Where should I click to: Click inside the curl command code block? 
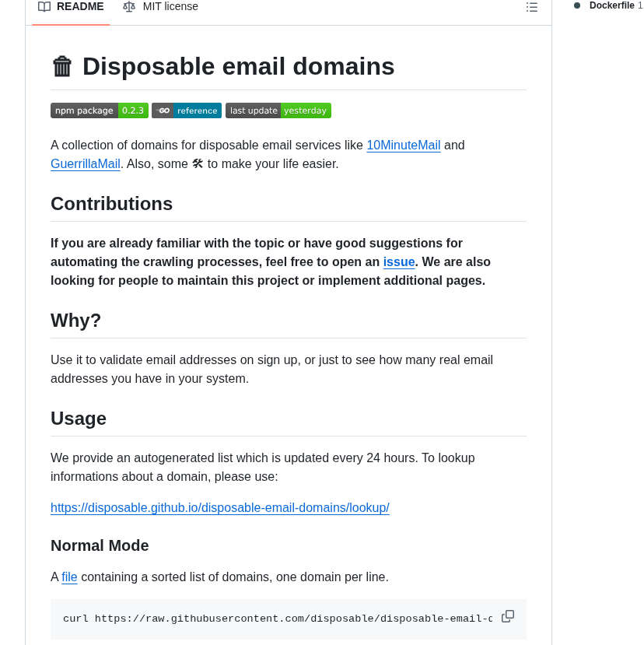272,619
